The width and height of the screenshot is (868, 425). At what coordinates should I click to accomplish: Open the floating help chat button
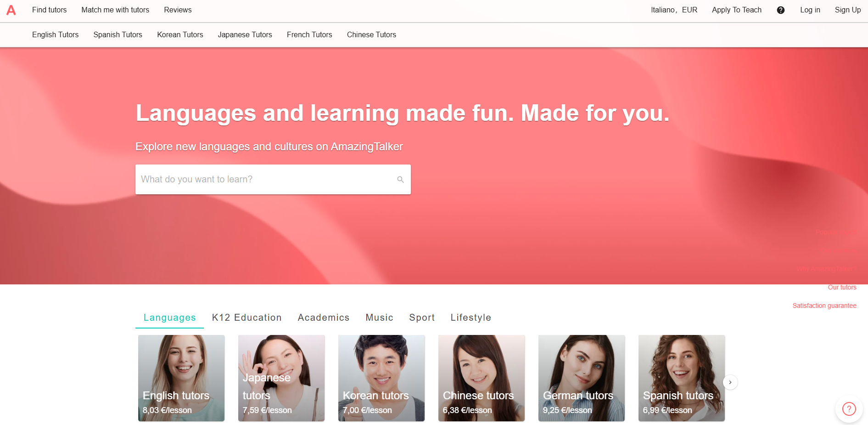[849, 408]
